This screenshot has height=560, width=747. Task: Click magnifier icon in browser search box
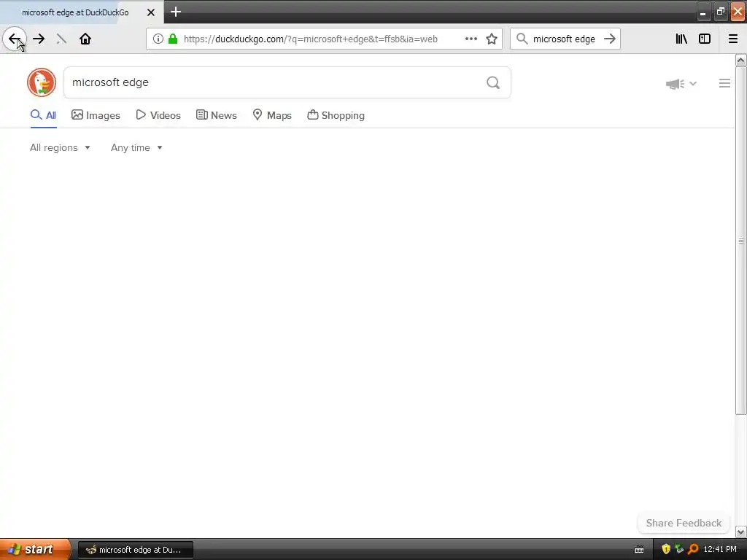click(x=522, y=39)
